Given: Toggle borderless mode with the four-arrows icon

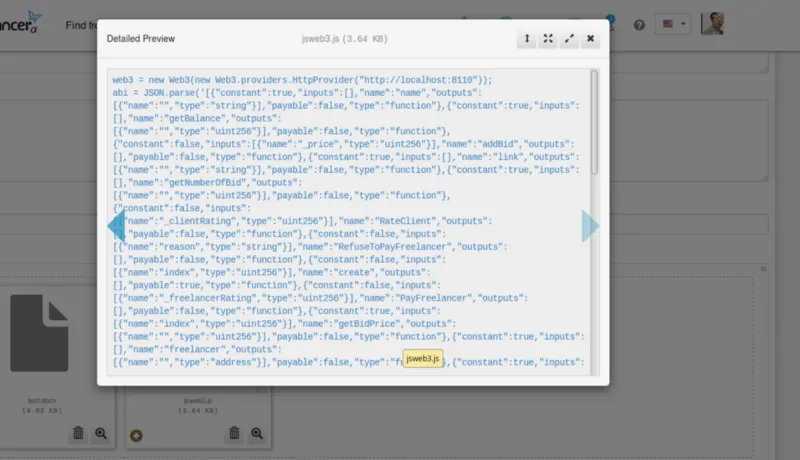Looking at the screenshot, I should [548, 39].
